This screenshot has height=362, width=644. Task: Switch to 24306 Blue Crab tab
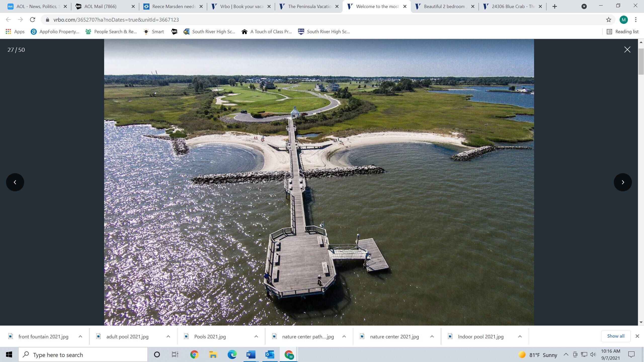(511, 7)
